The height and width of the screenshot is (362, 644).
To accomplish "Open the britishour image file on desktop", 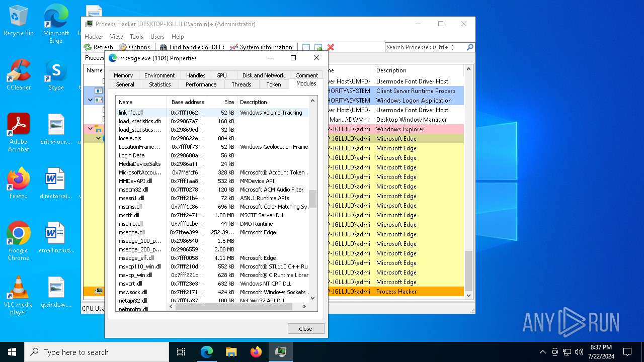I will pyautogui.click(x=56, y=129).
